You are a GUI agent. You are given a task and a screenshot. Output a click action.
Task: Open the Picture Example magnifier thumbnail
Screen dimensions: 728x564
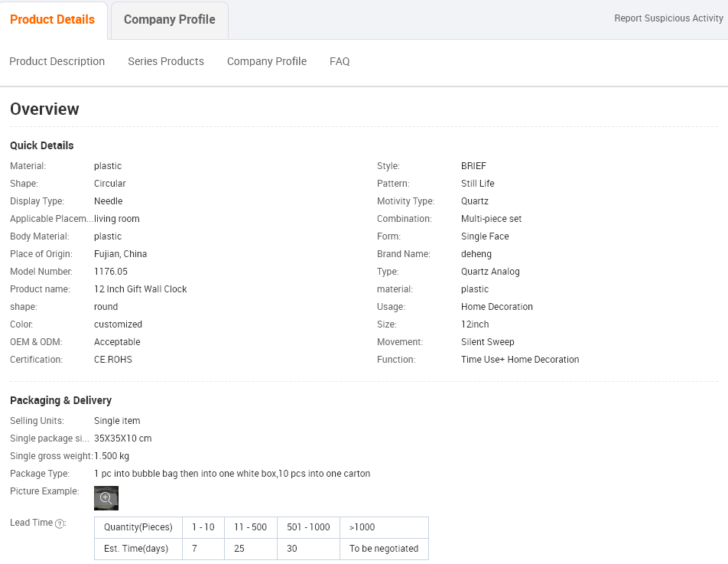(106, 498)
